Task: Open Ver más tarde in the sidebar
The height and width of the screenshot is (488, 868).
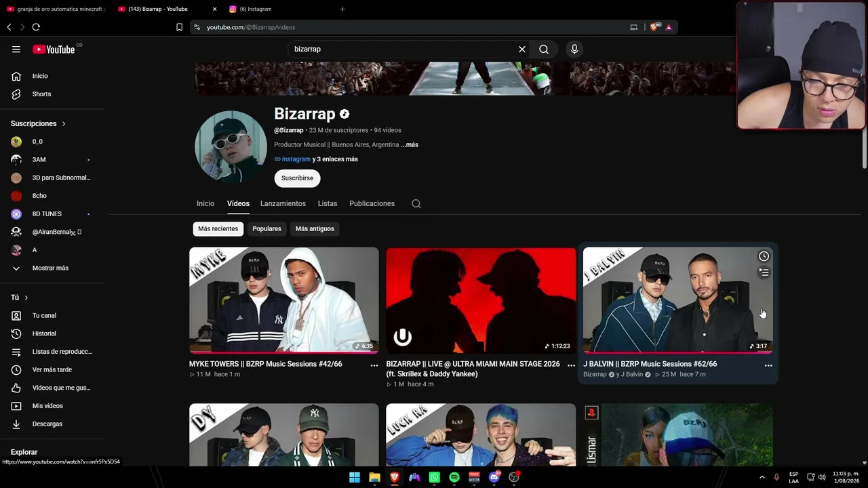Action: 52,369
